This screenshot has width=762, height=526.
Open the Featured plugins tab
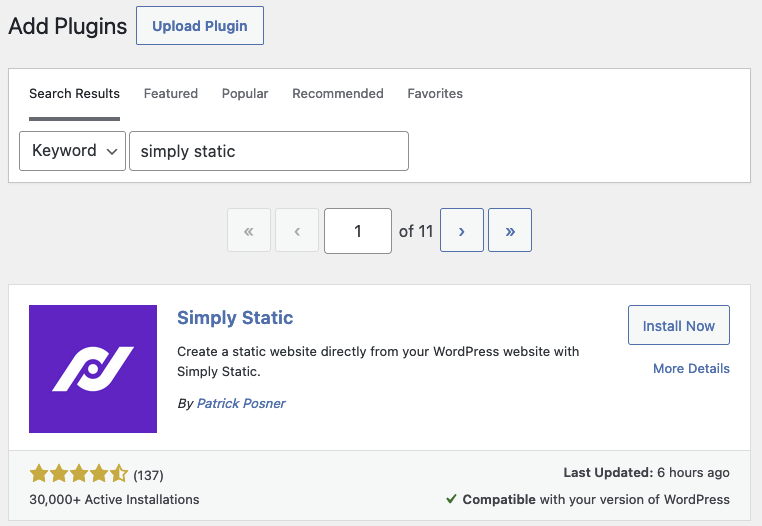click(x=171, y=94)
